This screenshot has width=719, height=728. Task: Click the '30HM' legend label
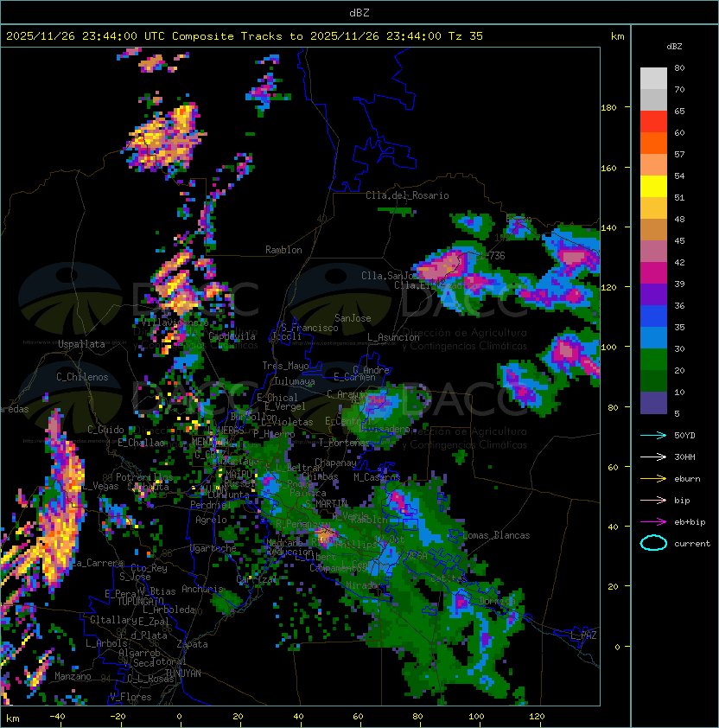684,457
